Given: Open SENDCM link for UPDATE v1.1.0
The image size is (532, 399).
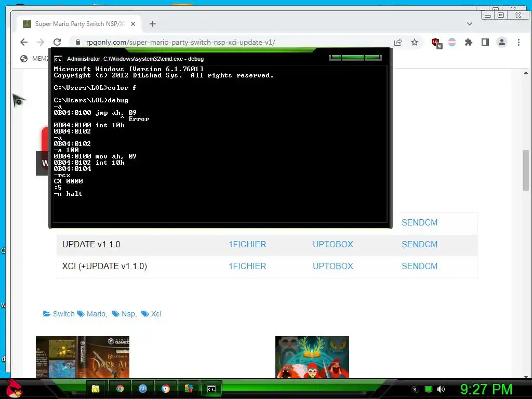Looking at the screenshot, I should pyautogui.click(x=419, y=244).
